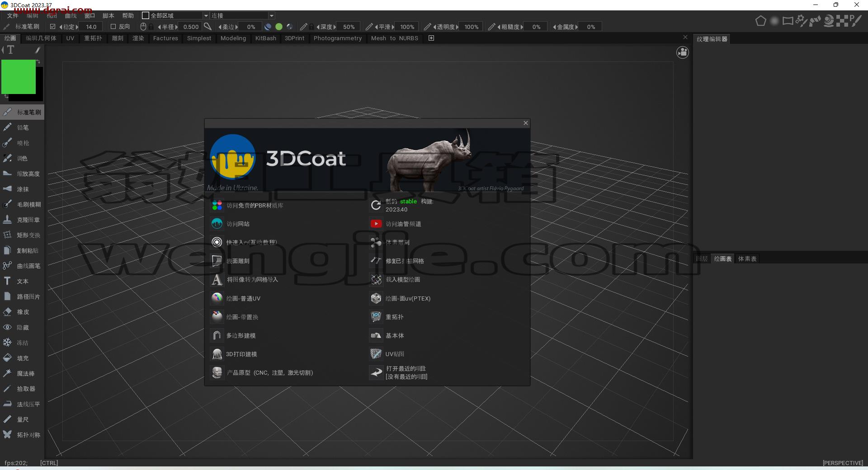The image size is (868, 470).
Task: Click 访问免费的PBR材质库 link
Action: (255, 206)
